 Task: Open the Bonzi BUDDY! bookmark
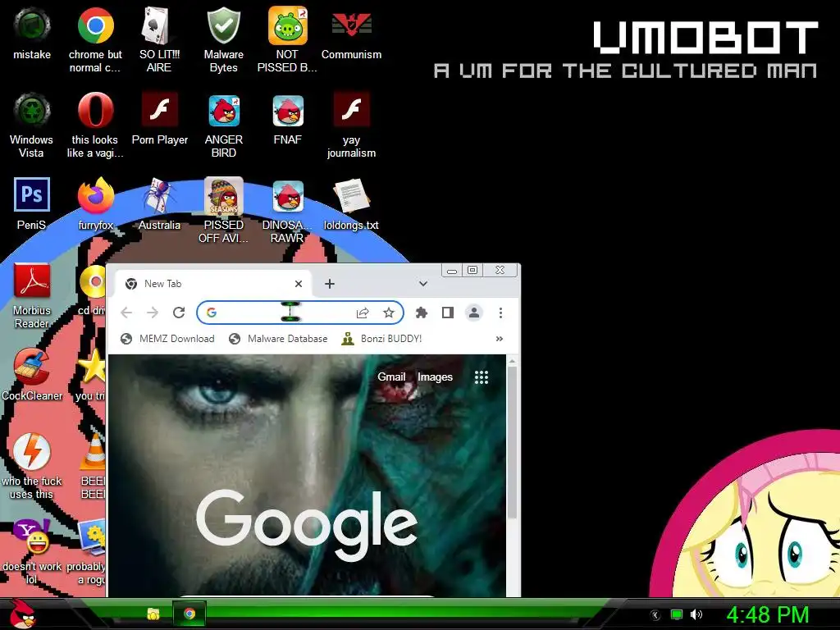point(382,339)
